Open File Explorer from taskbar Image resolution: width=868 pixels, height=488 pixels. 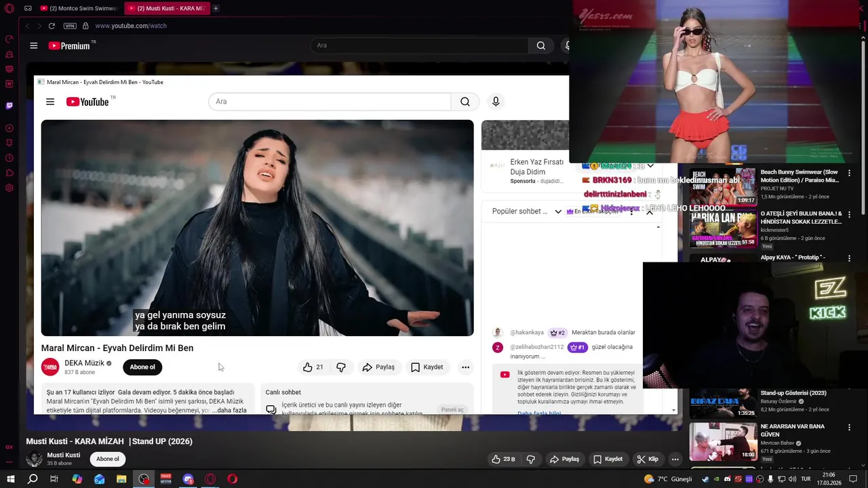[121, 479]
